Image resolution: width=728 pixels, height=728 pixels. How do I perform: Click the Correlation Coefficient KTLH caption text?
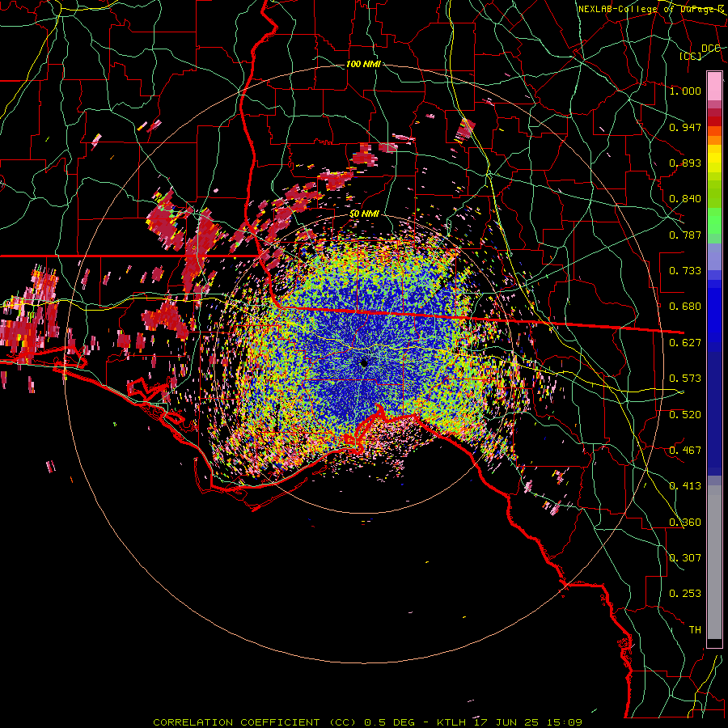coord(367,722)
